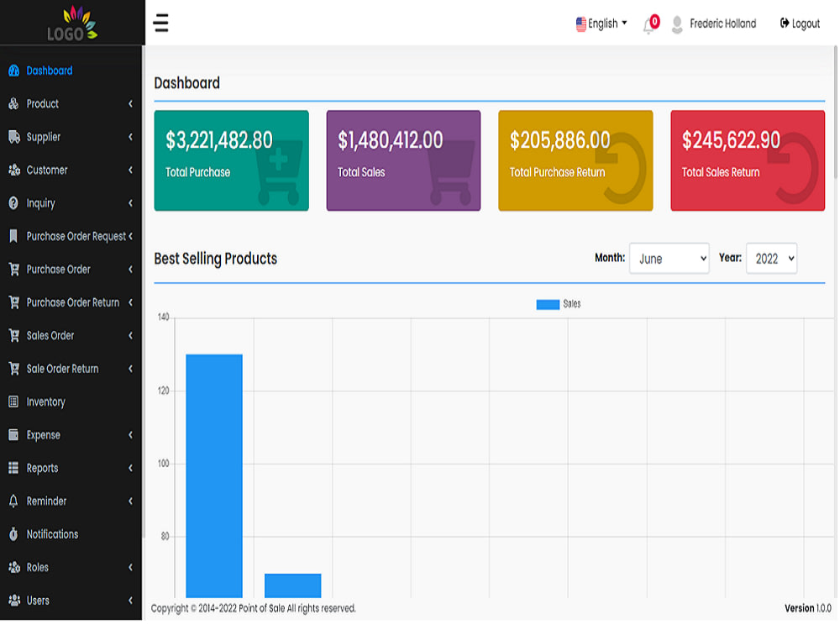The image size is (840, 630).
Task: Click the Logout link
Action: point(800,24)
